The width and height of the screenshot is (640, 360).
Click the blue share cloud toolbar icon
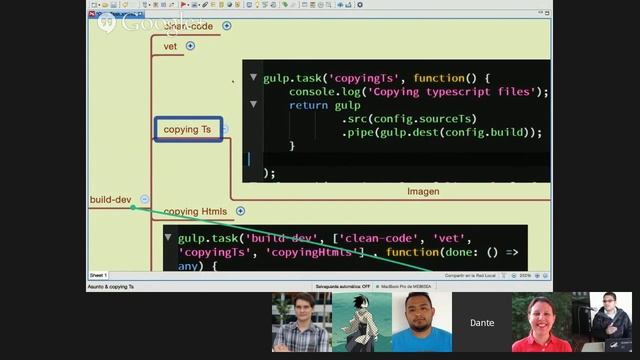point(340,5)
